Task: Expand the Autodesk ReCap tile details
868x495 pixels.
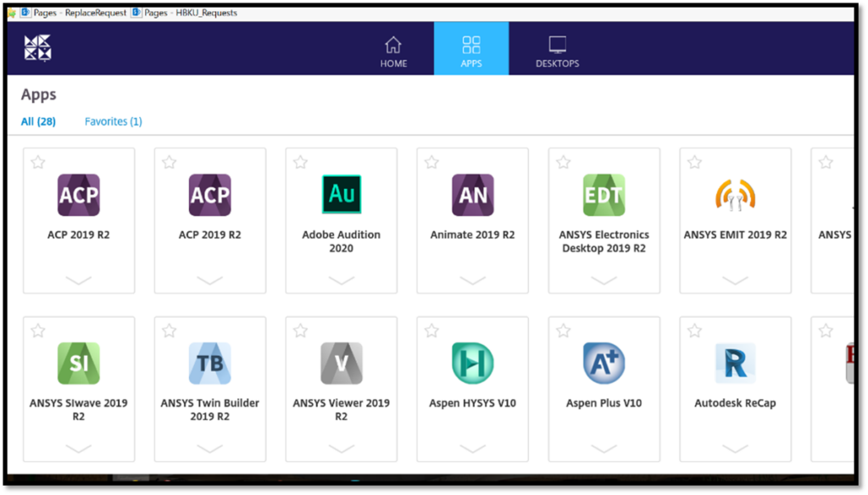Action: coord(735,450)
